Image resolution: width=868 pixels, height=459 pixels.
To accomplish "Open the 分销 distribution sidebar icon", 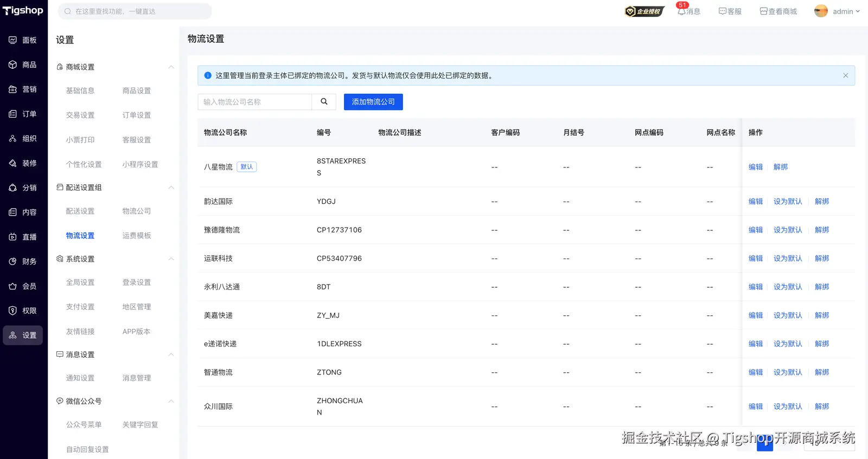I will coord(12,188).
